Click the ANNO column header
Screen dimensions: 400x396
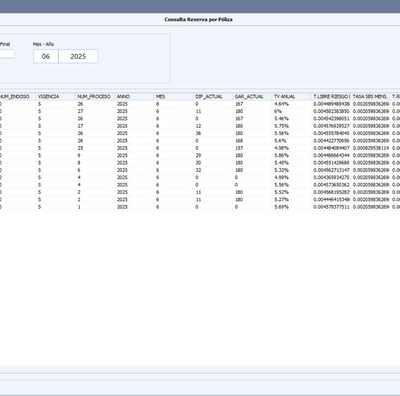pos(134,97)
